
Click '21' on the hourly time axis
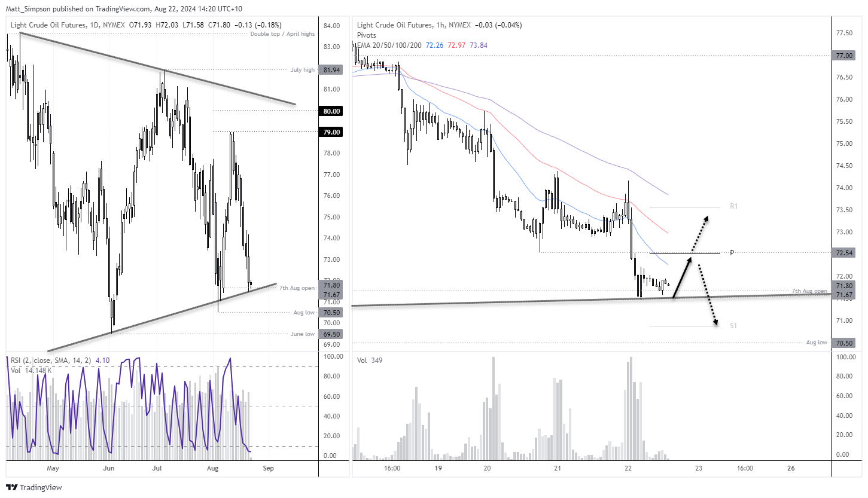(556, 469)
